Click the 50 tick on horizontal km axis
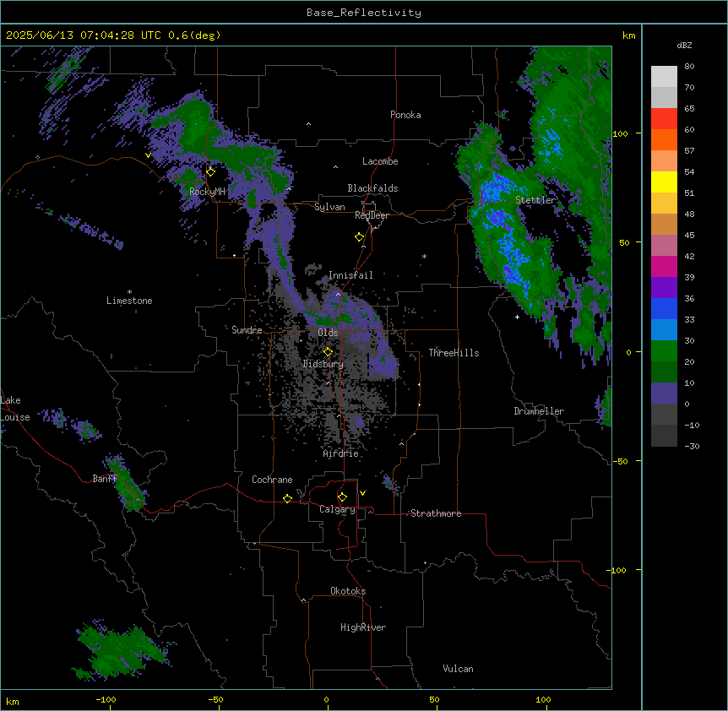This screenshot has height=711, width=728. [434, 699]
